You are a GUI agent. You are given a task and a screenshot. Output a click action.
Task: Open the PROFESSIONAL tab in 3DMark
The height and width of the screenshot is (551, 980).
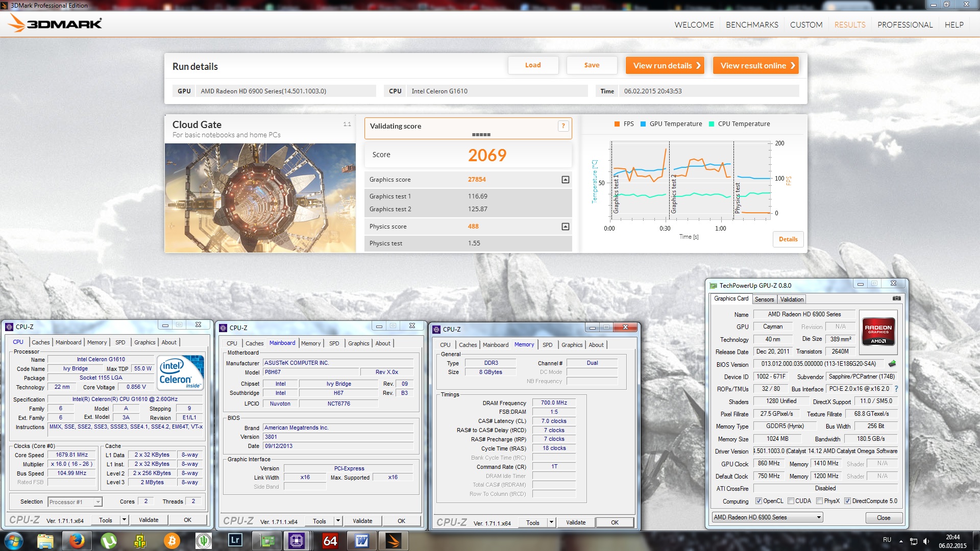point(905,24)
